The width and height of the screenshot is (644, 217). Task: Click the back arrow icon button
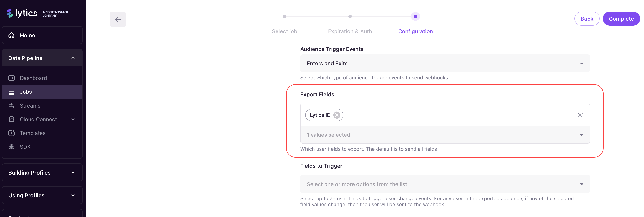(x=118, y=19)
